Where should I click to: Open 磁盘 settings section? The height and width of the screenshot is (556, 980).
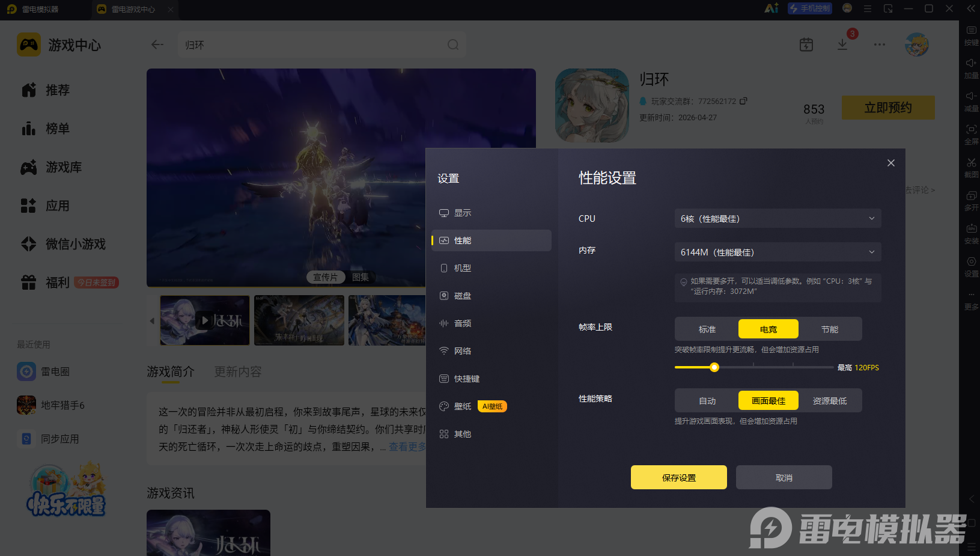[492, 296]
